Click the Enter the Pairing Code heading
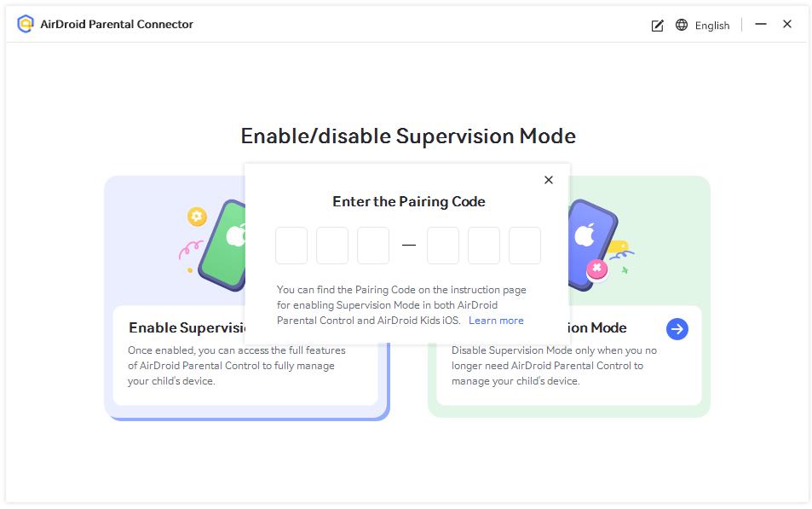This screenshot has width=812, height=509. pyautogui.click(x=409, y=201)
